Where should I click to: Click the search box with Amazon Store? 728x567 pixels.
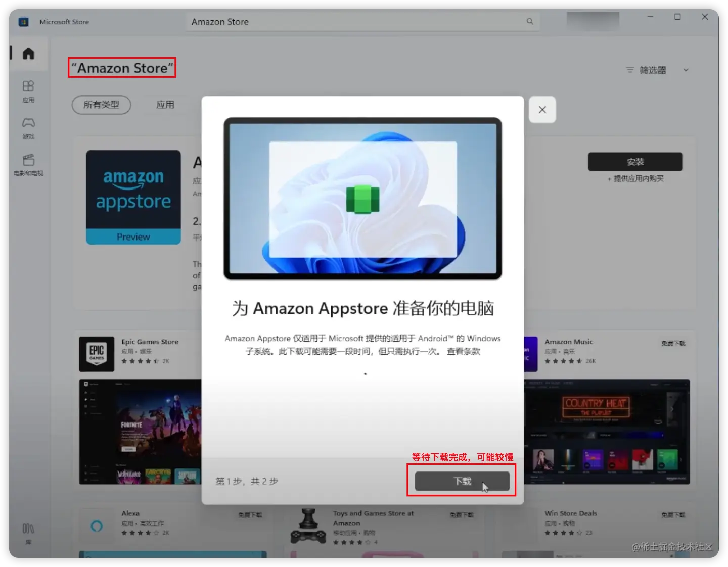point(362,22)
